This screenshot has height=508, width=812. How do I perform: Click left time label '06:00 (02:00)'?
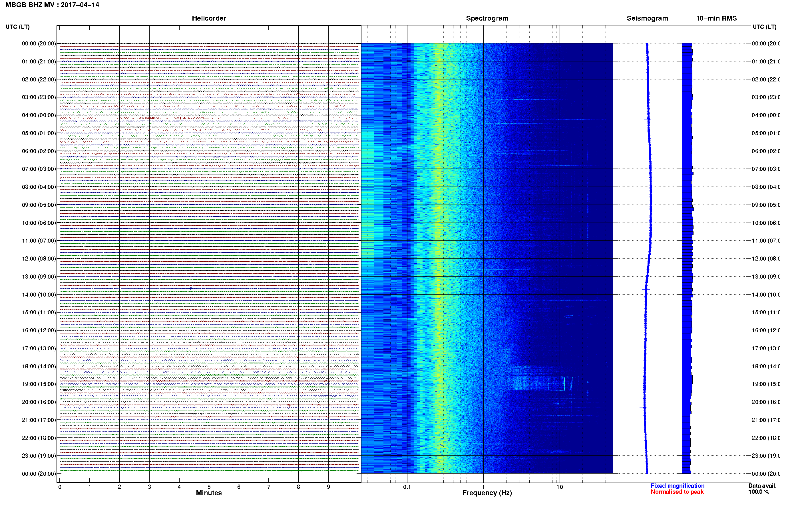[39, 151]
